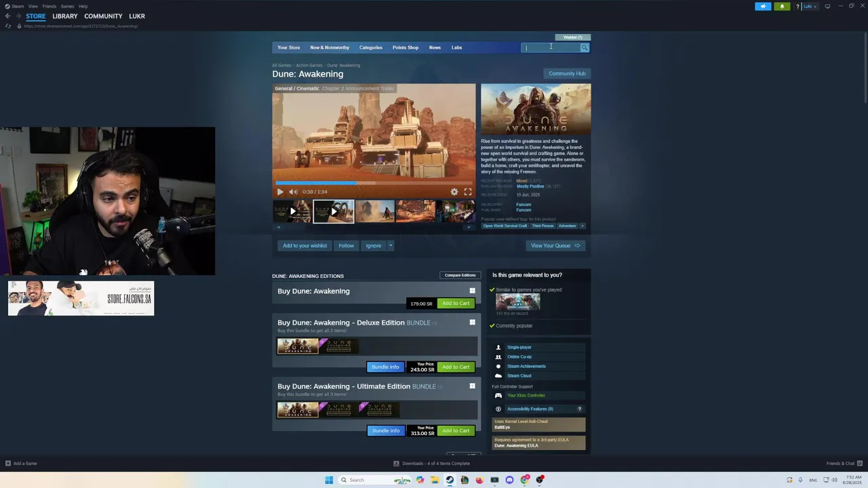The width and height of the screenshot is (868, 488).
Task: Enter fullscreen for the trailer
Action: pos(468,192)
